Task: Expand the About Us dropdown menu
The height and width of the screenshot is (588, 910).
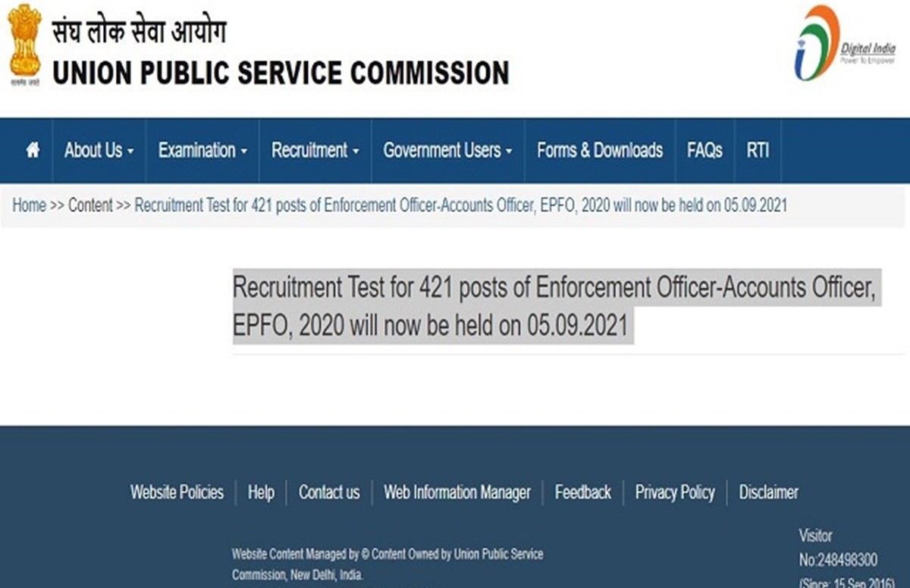Action: click(x=99, y=150)
